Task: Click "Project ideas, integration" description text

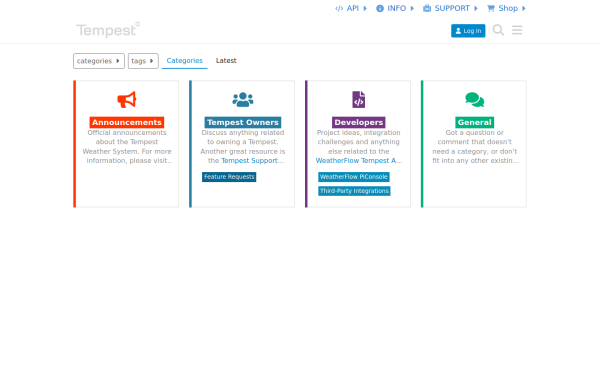Action: (359, 133)
